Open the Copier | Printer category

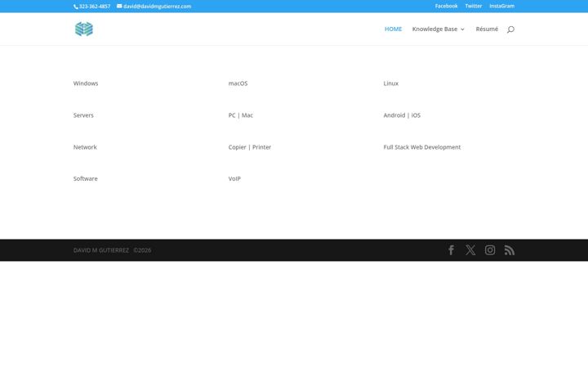tap(249, 147)
